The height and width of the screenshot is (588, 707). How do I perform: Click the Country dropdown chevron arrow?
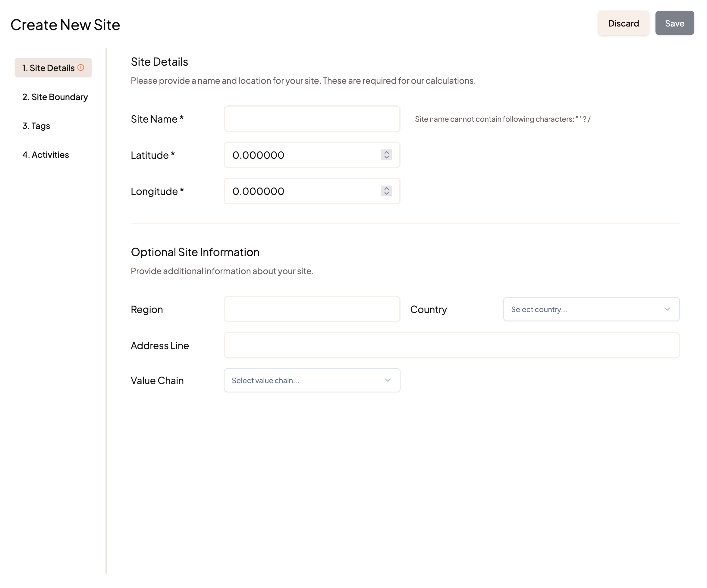click(667, 309)
